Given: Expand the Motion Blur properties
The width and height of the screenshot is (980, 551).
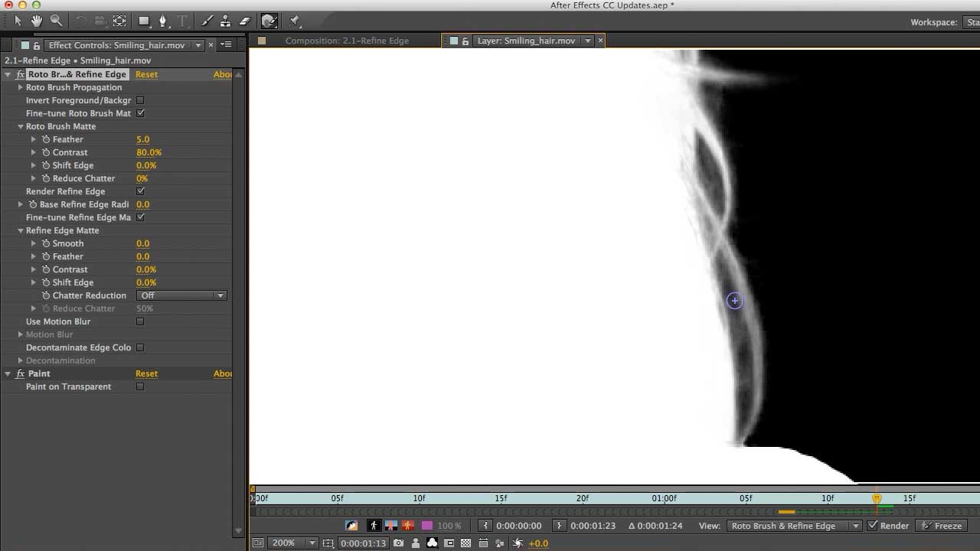Looking at the screenshot, I should (21, 334).
